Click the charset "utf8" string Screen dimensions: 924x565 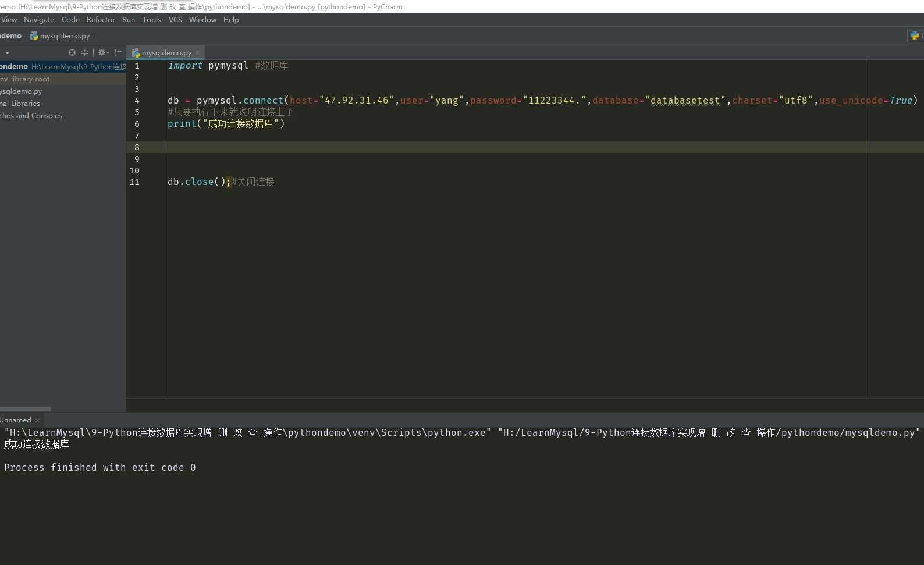coord(796,101)
